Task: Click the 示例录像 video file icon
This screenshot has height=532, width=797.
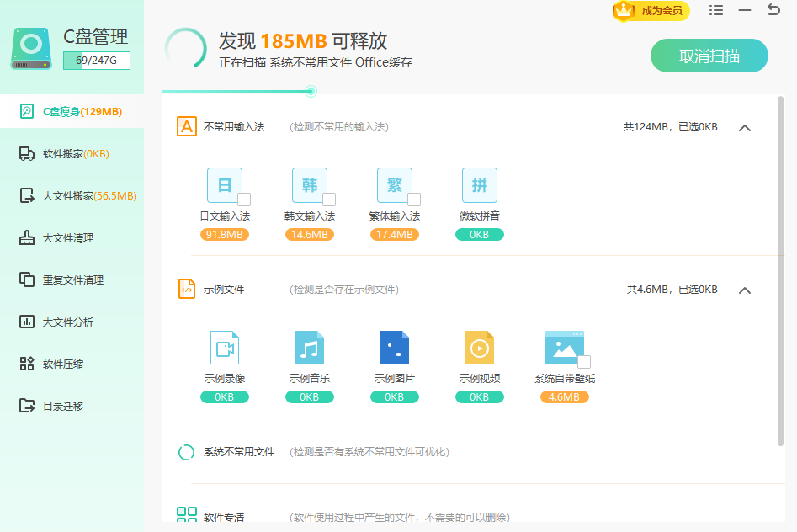Action: (225, 348)
